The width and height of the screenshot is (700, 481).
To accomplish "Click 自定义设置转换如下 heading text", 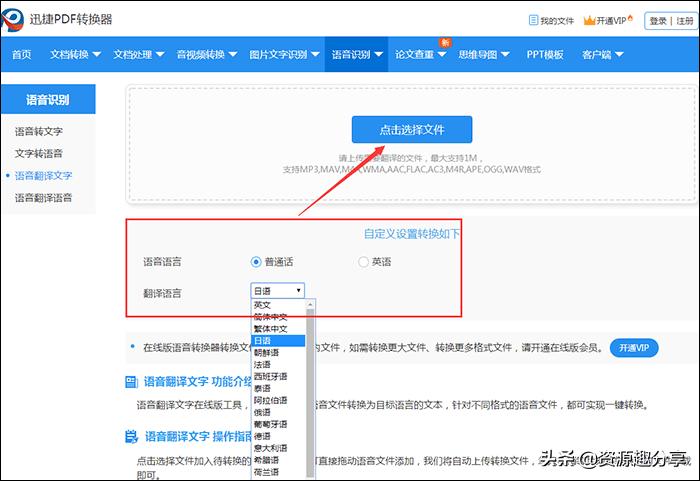I will [x=411, y=234].
